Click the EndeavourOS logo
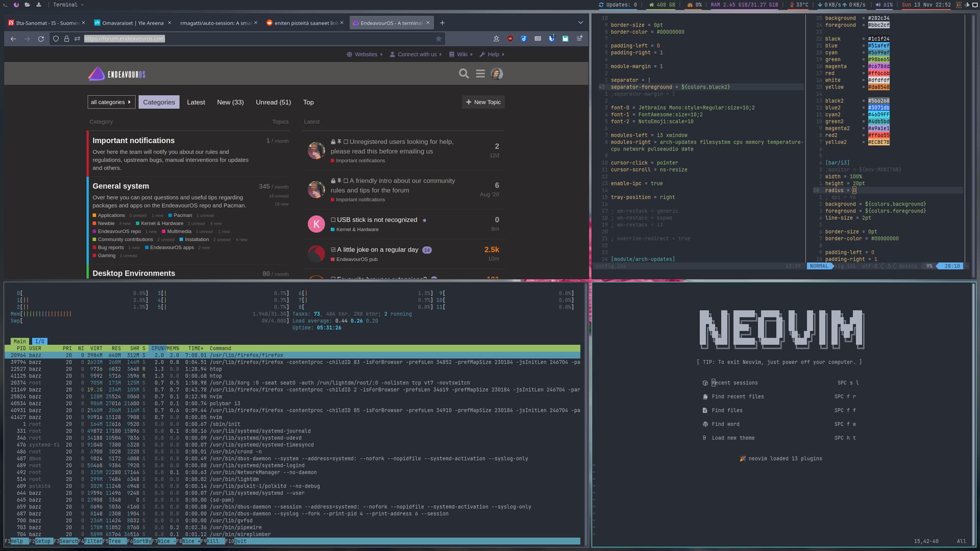Image resolution: width=980 pixels, height=551 pixels. pos(117,74)
